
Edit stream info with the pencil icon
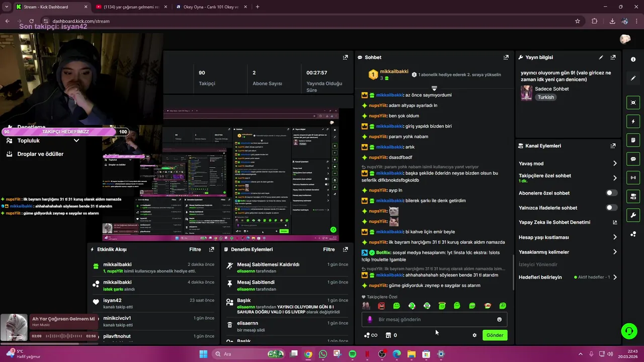601,57
